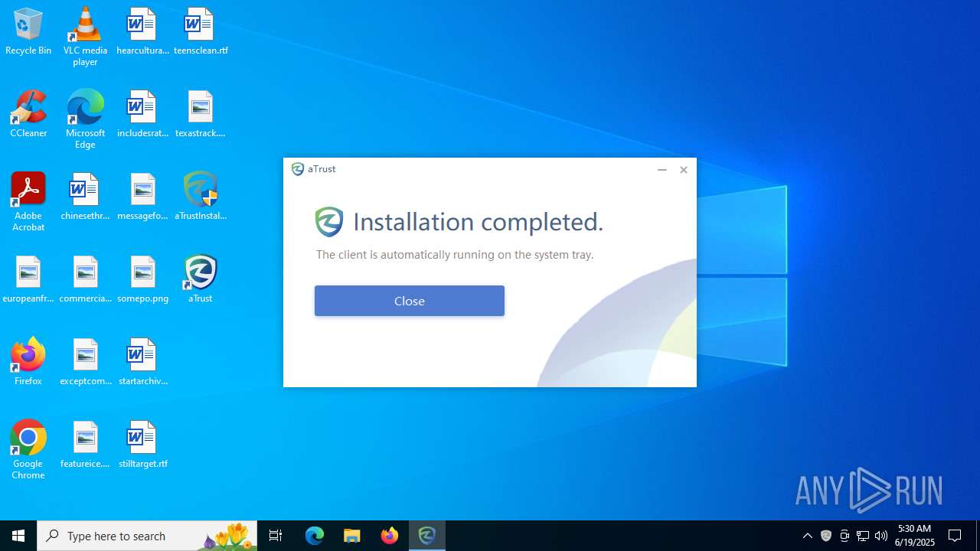Select the europeanfr image file icon
Image resolution: width=980 pixels, height=551 pixels.
(28, 280)
